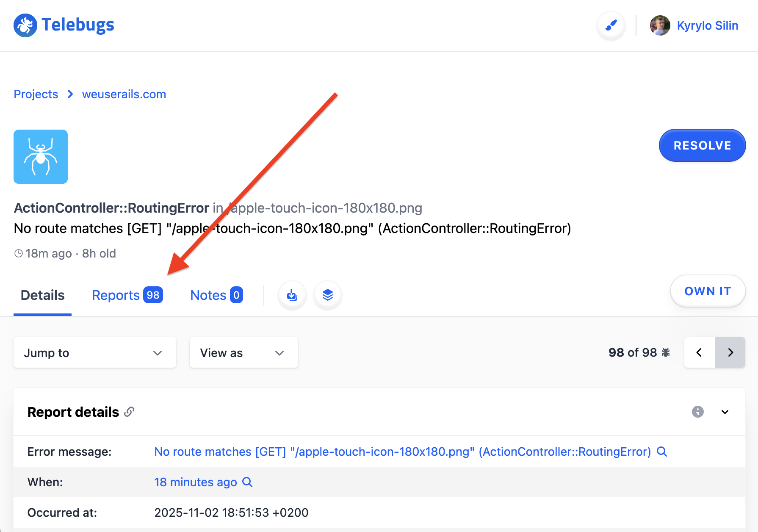758x532 pixels.
Task: Click the stacked layers icon button
Action: tap(328, 295)
